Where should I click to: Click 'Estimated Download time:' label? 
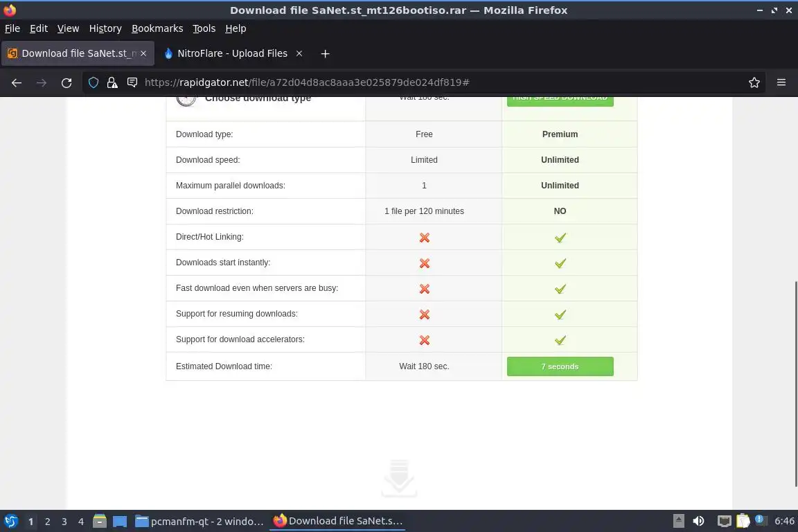224,366
